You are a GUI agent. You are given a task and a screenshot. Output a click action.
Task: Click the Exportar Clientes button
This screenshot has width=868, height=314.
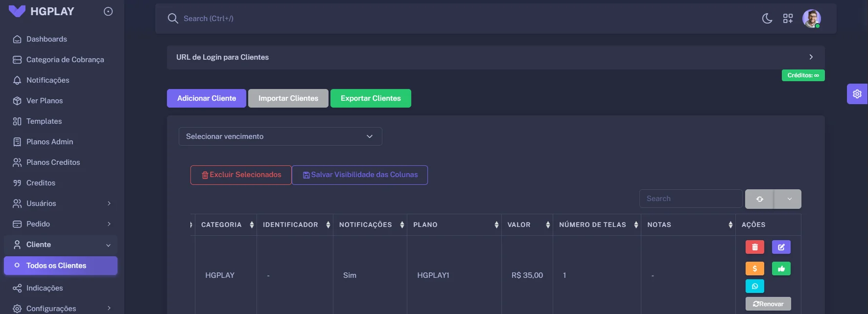(x=370, y=98)
